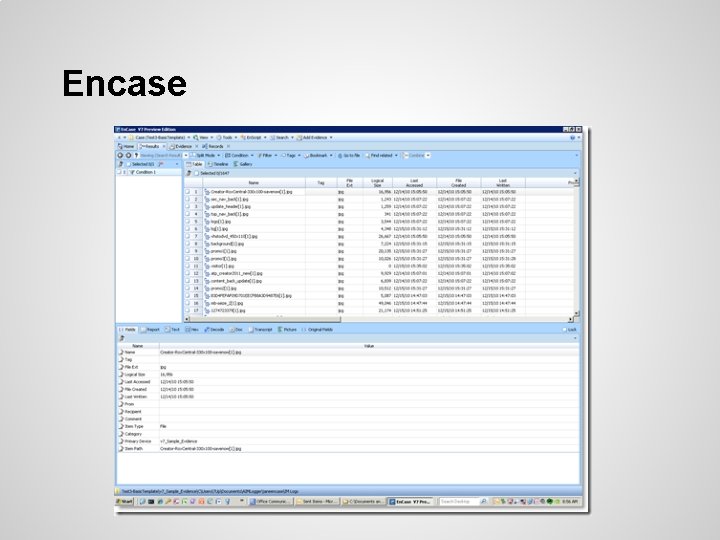The height and width of the screenshot is (540, 720).
Task: Click the Windows Start button
Action: [124, 502]
